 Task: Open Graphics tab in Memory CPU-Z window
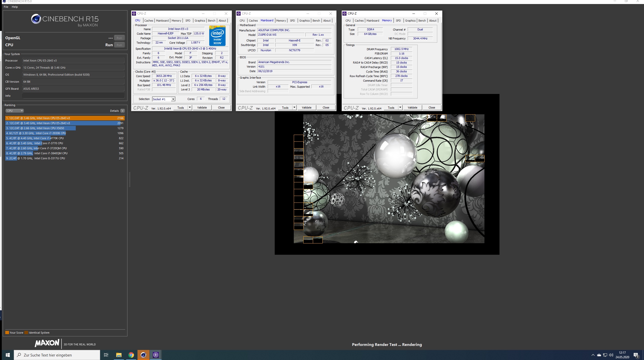pos(410,21)
